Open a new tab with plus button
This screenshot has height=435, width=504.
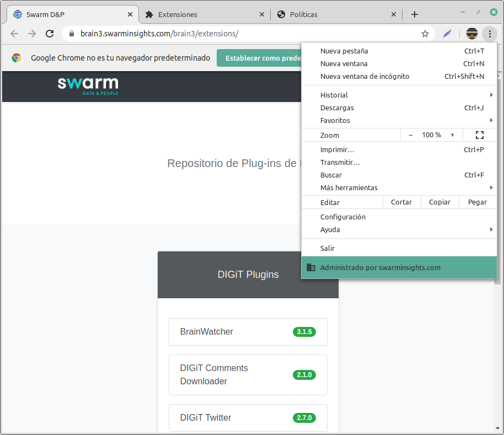coord(414,14)
